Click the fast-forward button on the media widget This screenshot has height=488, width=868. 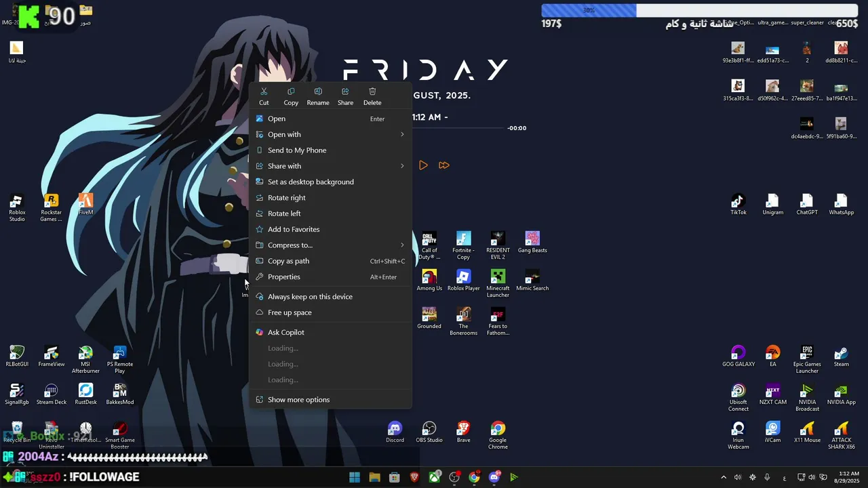click(x=444, y=165)
